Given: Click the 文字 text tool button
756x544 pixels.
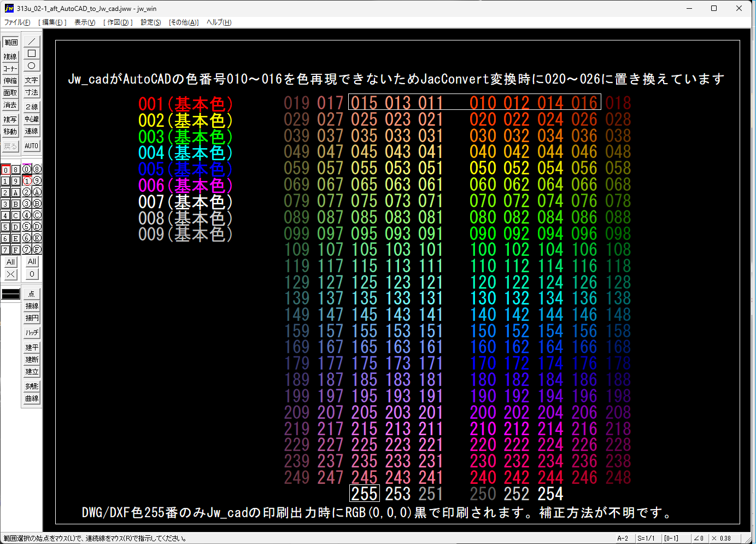Looking at the screenshot, I should [x=32, y=80].
